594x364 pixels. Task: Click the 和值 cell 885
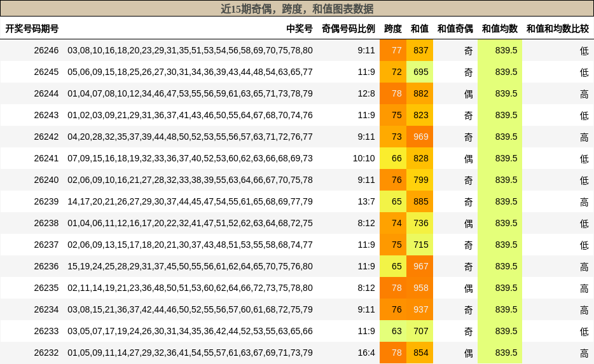pyautogui.click(x=420, y=201)
